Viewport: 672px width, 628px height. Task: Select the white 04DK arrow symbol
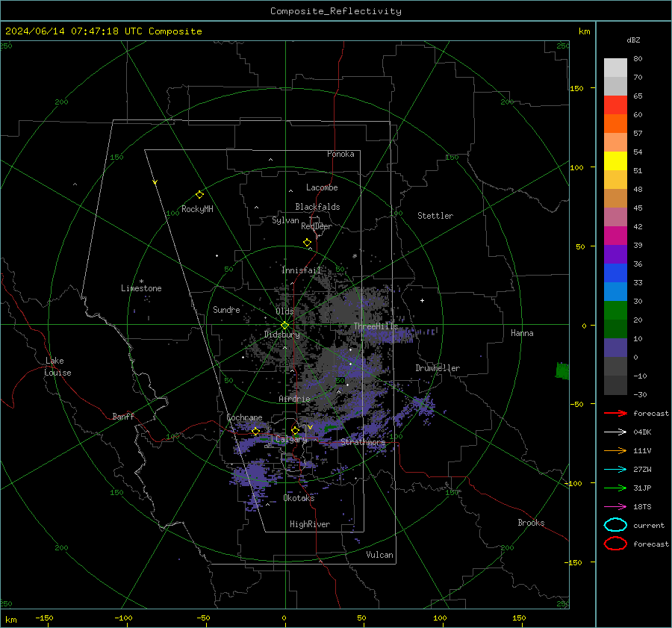615,432
